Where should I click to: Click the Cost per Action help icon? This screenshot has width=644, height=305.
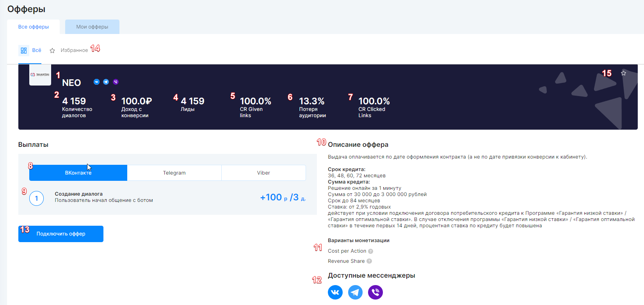[x=370, y=251]
